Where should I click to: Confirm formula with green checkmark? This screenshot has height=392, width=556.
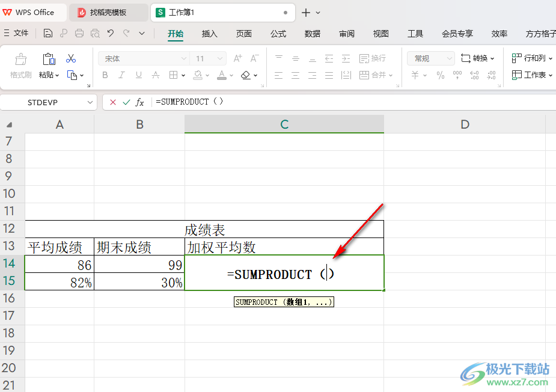[x=126, y=103]
